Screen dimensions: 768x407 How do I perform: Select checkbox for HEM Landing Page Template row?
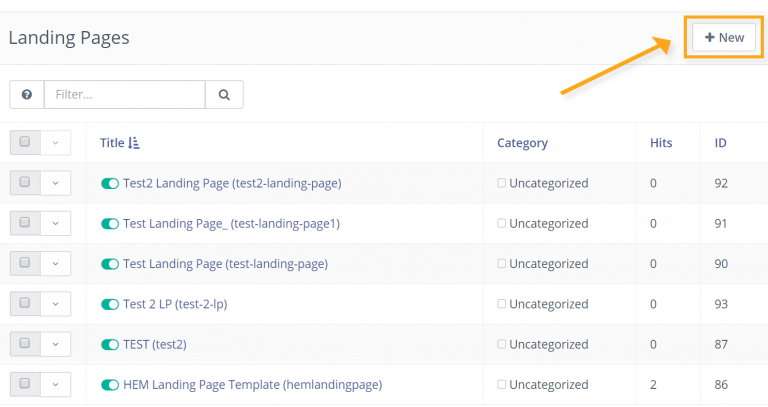[x=25, y=383]
